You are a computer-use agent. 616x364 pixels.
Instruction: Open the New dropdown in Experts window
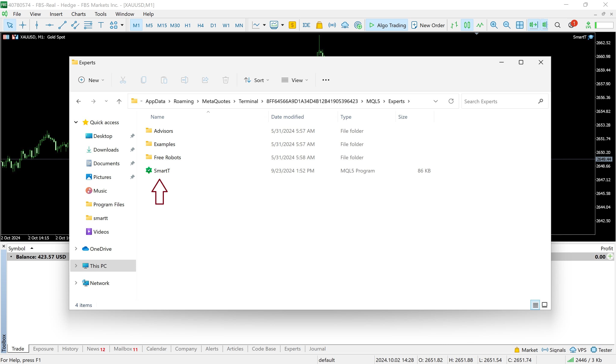[x=91, y=80]
